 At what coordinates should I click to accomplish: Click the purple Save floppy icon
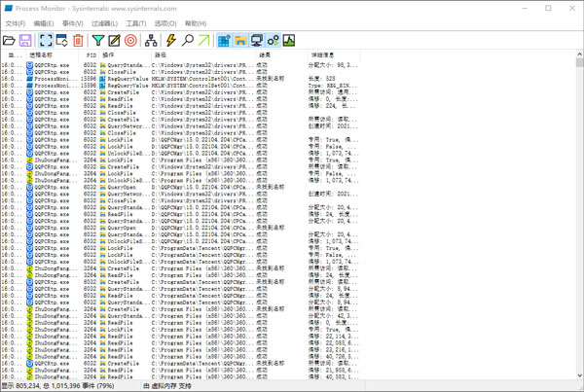click(x=25, y=40)
